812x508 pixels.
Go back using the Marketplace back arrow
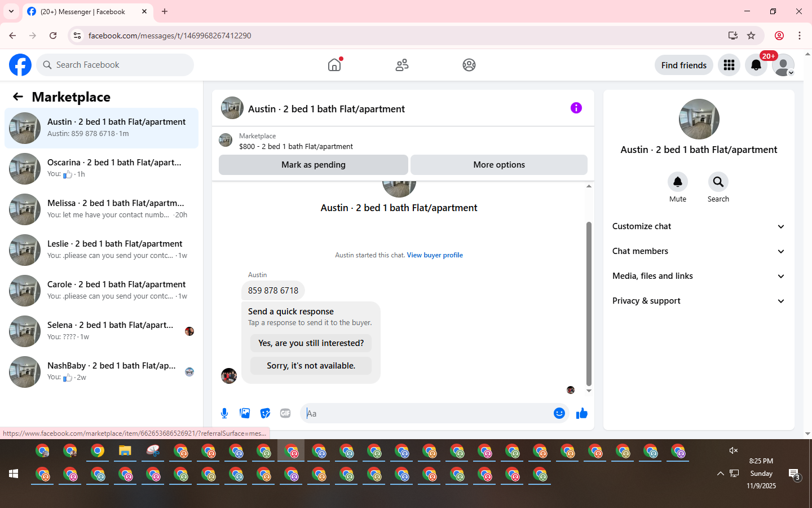(x=18, y=97)
